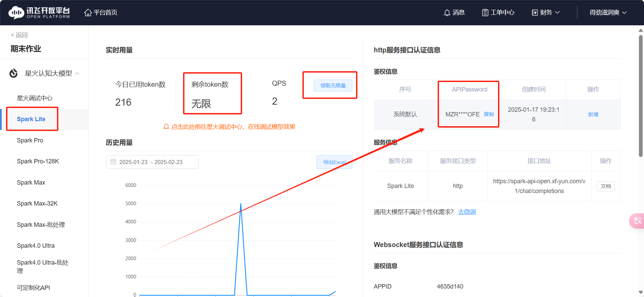Image resolution: width=644 pixels, height=297 pixels.
Task: Open the 工单中心 ticket center
Action: click(x=498, y=12)
